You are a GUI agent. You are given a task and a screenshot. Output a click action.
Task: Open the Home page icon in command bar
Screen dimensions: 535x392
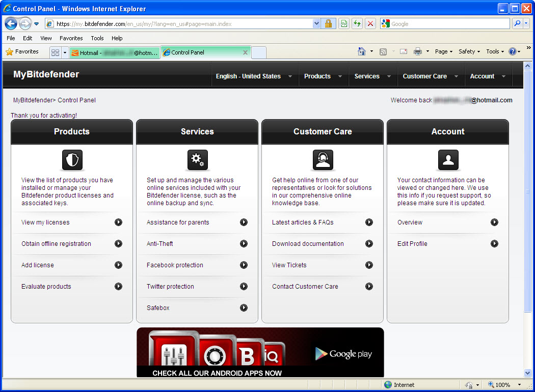(x=362, y=51)
